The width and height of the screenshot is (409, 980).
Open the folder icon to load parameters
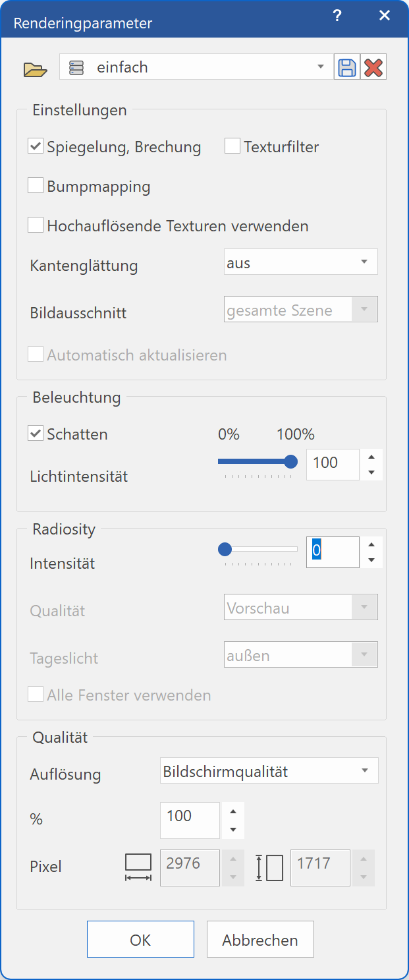35,67
